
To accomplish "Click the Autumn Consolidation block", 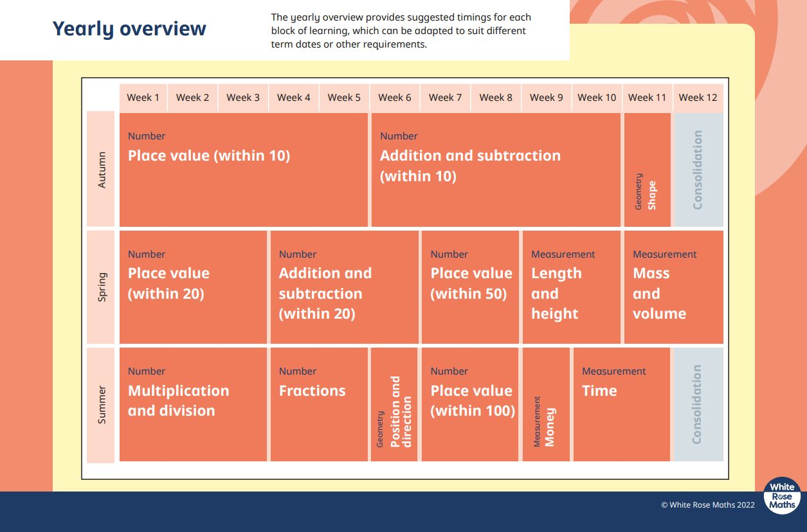I will pyautogui.click(x=698, y=170).
